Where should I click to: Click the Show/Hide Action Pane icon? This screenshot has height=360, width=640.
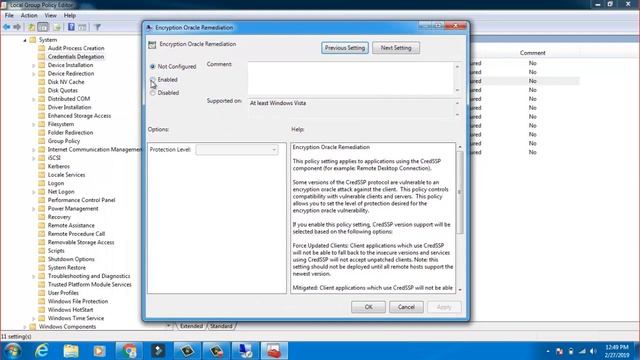82,27
